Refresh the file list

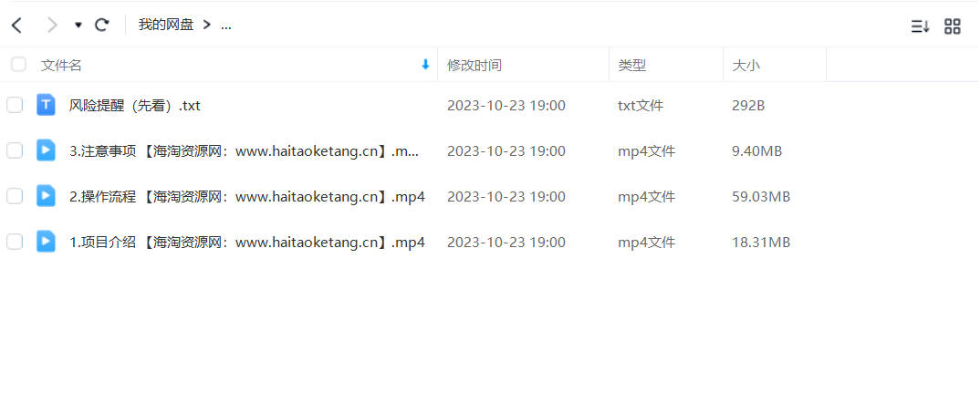point(102,25)
